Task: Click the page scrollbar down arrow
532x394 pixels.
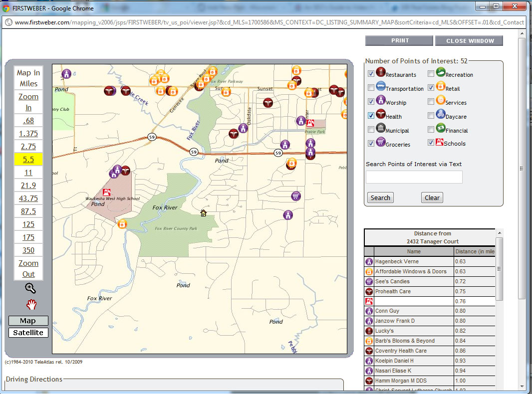Action: pyautogui.click(x=522, y=386)
